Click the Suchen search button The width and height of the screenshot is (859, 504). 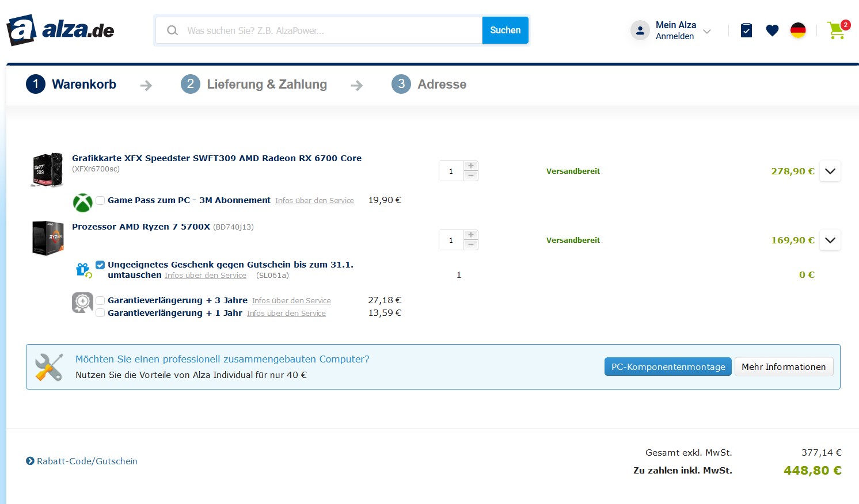click(505, 30)
